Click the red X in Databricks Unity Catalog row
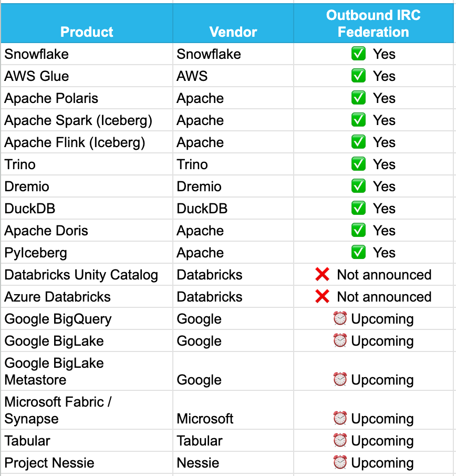Screen dimensions: 456x476 pyautogui.click(x=322, y=275)
